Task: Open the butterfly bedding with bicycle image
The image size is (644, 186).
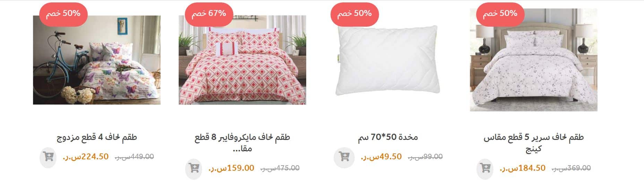Action: pos(97,60)
